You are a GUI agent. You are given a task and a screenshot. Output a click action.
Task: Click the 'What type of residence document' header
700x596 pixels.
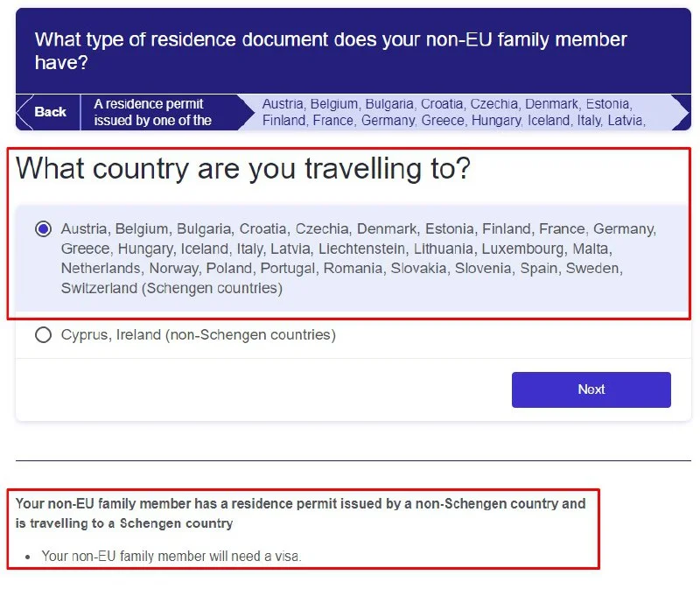tap(331, 51)
